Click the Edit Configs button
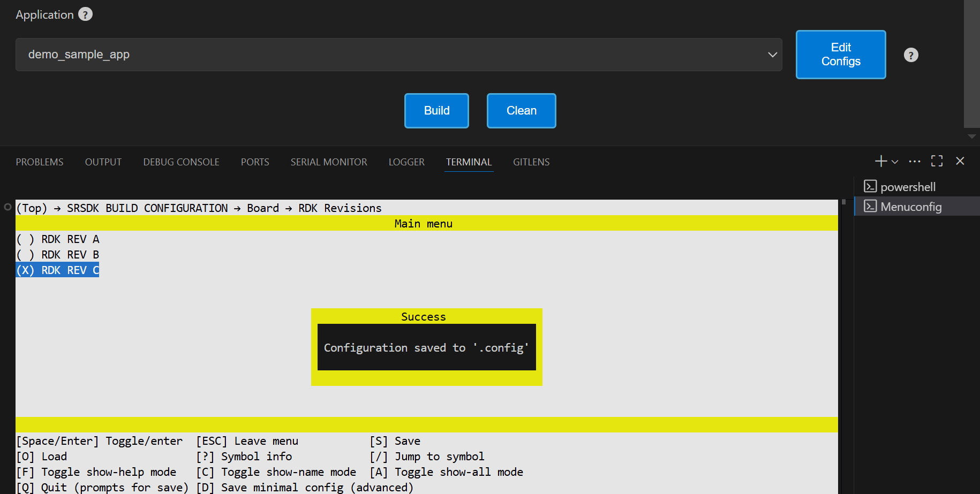Image resolution: width=980 pixels, height=494 pixels. [x=840, y=55]
